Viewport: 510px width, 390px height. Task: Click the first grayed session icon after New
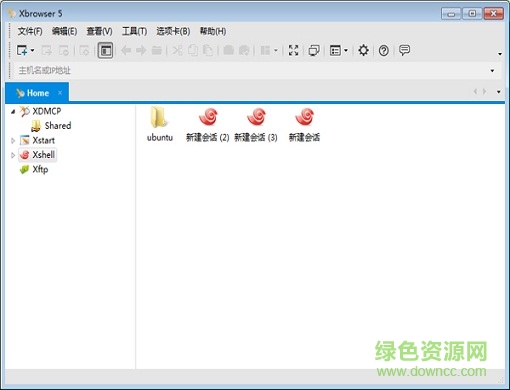[47, 51]
